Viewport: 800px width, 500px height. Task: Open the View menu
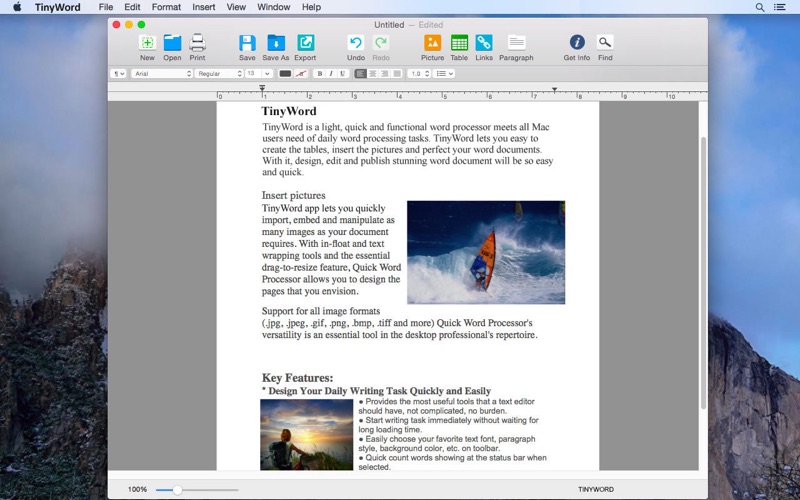[x=236, y=7]
